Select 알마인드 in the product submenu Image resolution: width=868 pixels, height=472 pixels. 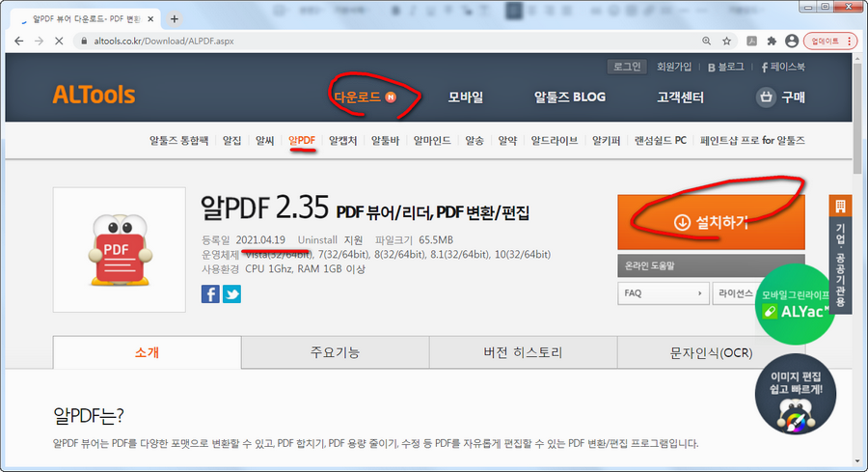[432, 140]
